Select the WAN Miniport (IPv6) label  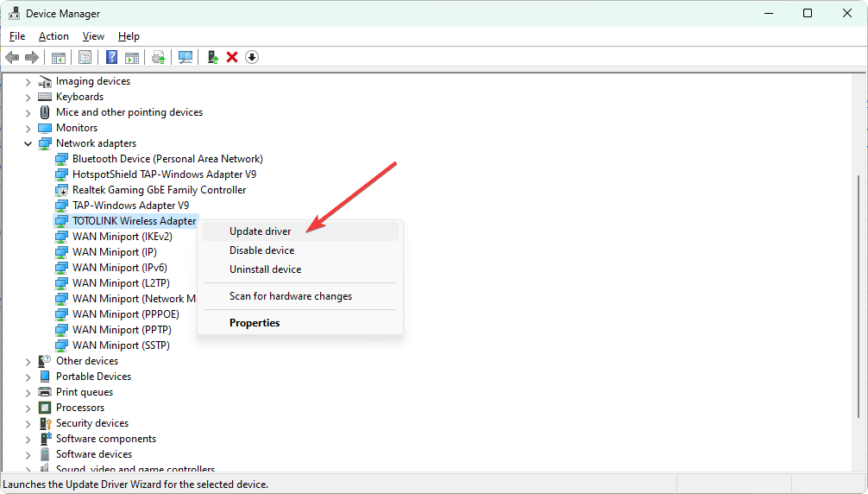(120, 268)
